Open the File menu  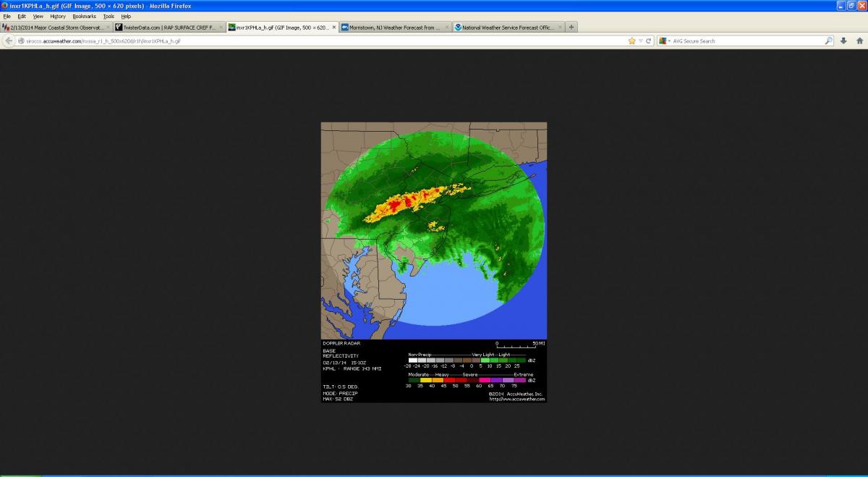point(7,16)
